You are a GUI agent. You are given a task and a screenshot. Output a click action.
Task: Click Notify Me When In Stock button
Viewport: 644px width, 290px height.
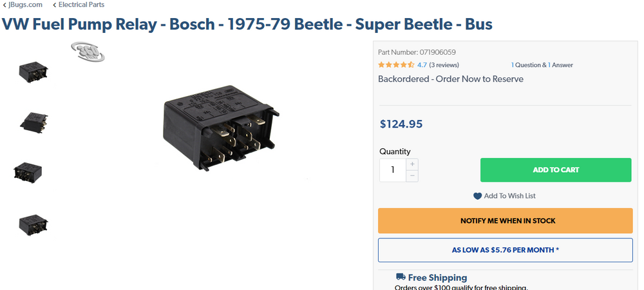pos(505,220)
